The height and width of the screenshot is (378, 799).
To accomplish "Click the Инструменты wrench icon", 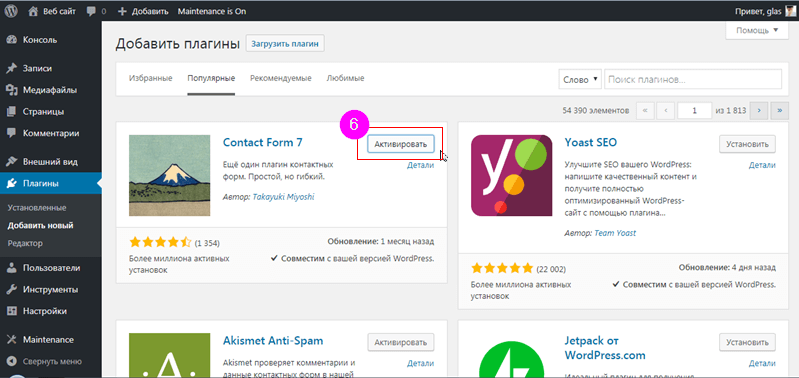I will [12, 289].
